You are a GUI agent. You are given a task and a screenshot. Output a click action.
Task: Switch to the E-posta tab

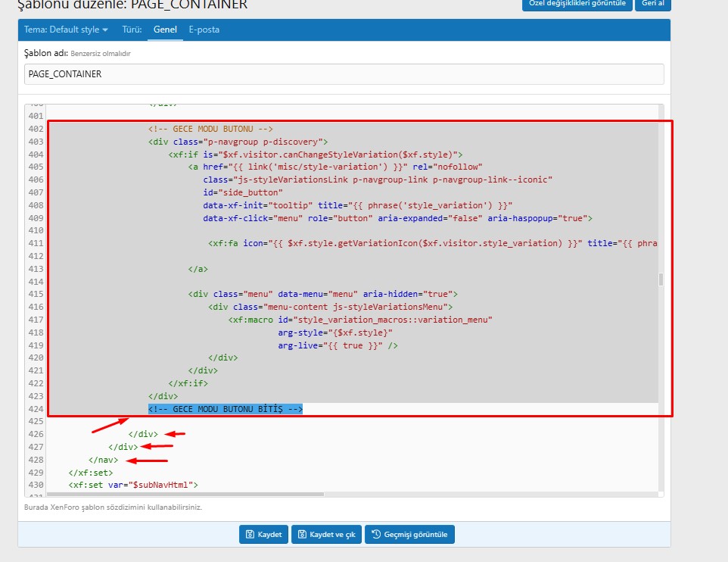click(x=204, y=30)
